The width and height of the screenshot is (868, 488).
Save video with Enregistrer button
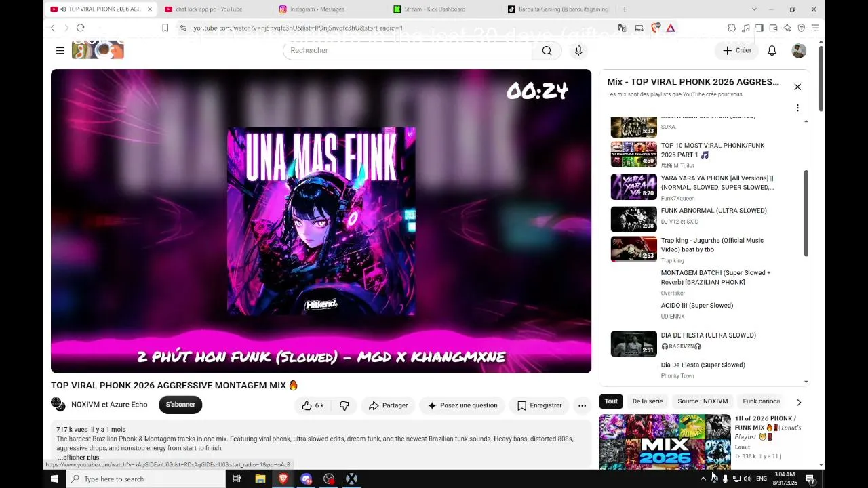point(539,405)
